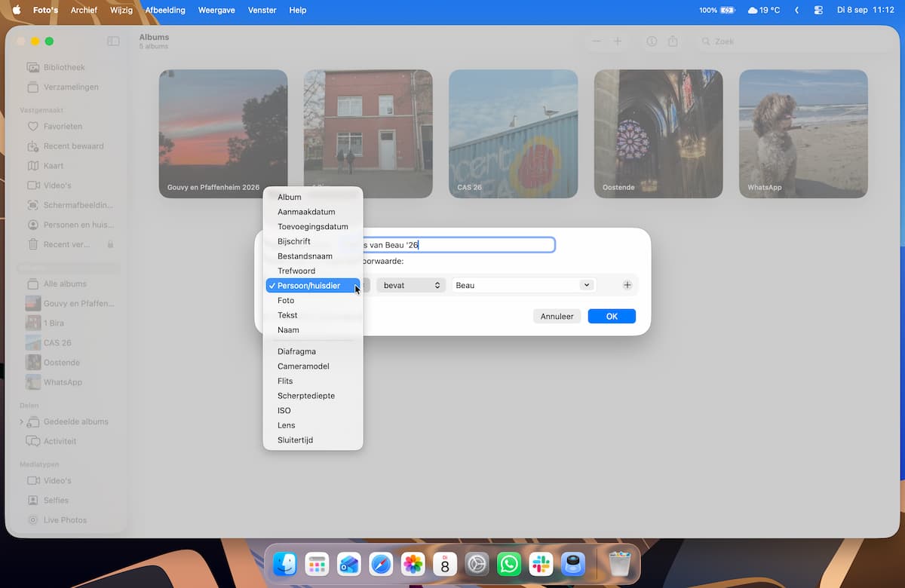Open the Oostende album thumbnail
This screenshot has width=905, height=588.
pos(658,134)
